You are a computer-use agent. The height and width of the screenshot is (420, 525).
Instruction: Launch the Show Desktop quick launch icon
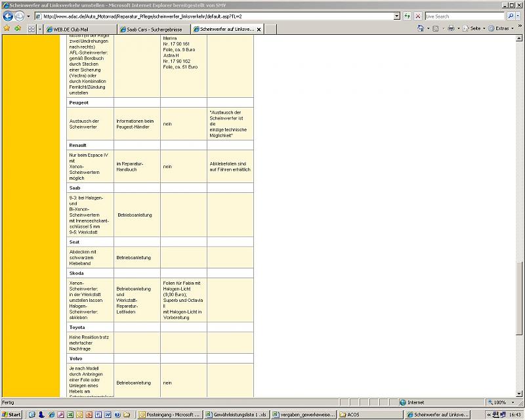click(31, 415)
